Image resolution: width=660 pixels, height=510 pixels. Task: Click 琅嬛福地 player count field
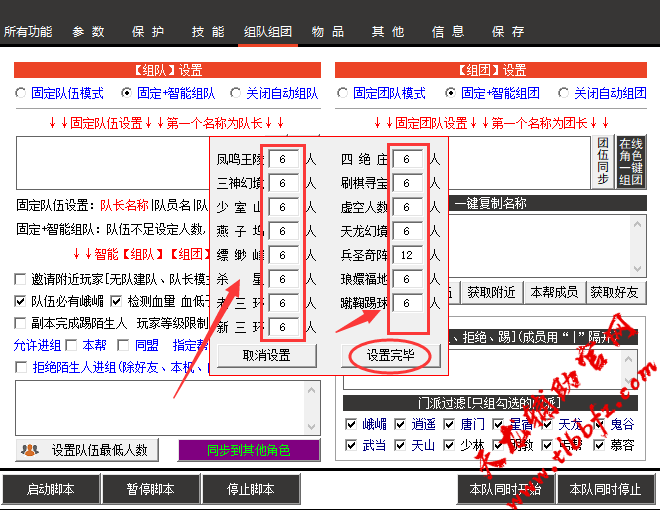(407, 279)
